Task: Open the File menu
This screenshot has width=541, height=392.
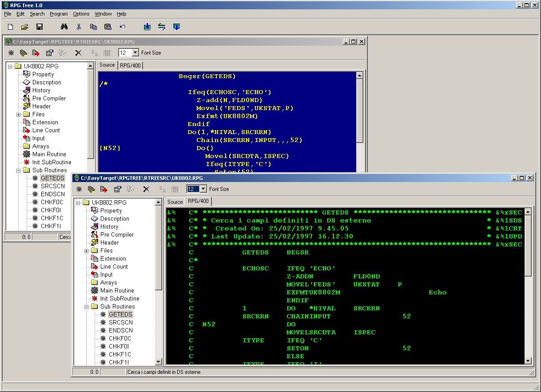Action: tap(8, 14)
